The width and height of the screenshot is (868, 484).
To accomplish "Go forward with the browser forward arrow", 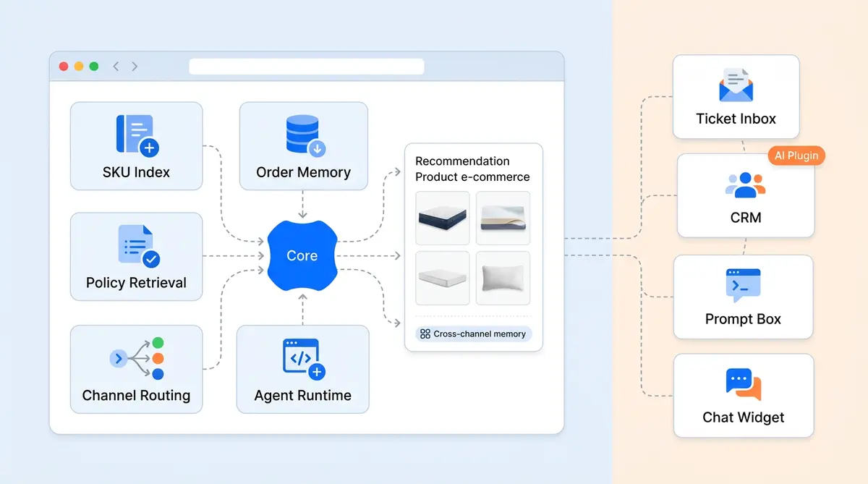I will pos(135,67).
